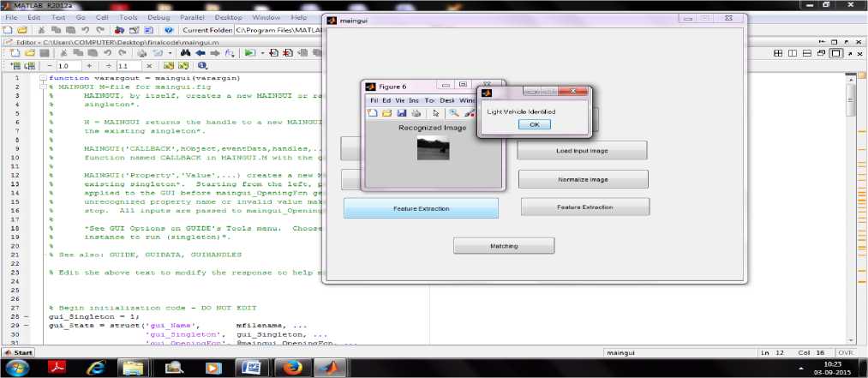Viewport: 868px width, 378px height.
Task: Click the multiply button beside 1.1
Action: [x=149, y=66]
